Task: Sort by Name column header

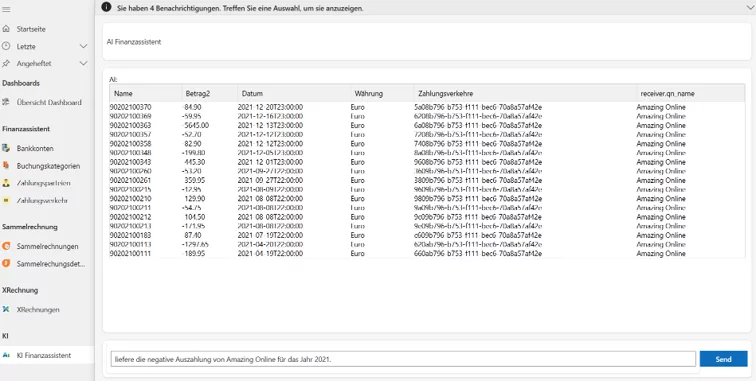Action: [146, 94]
